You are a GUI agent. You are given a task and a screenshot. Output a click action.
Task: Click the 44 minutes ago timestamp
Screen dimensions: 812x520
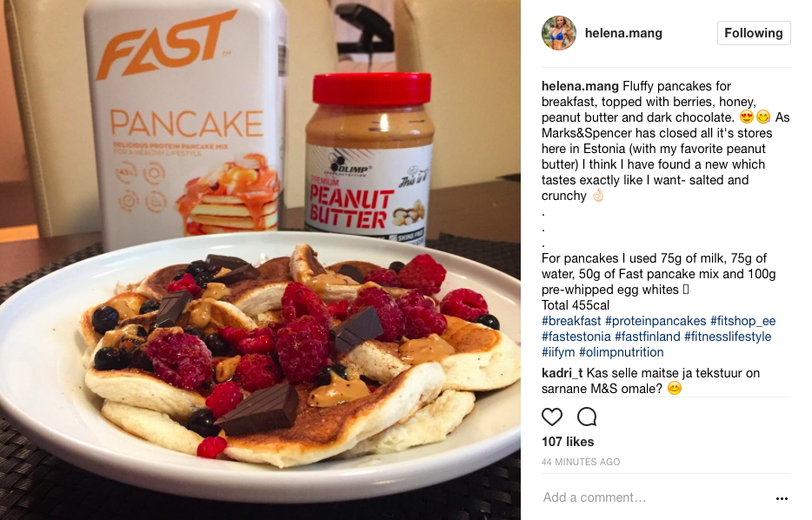pyautogui.click(x=581, y=462)
